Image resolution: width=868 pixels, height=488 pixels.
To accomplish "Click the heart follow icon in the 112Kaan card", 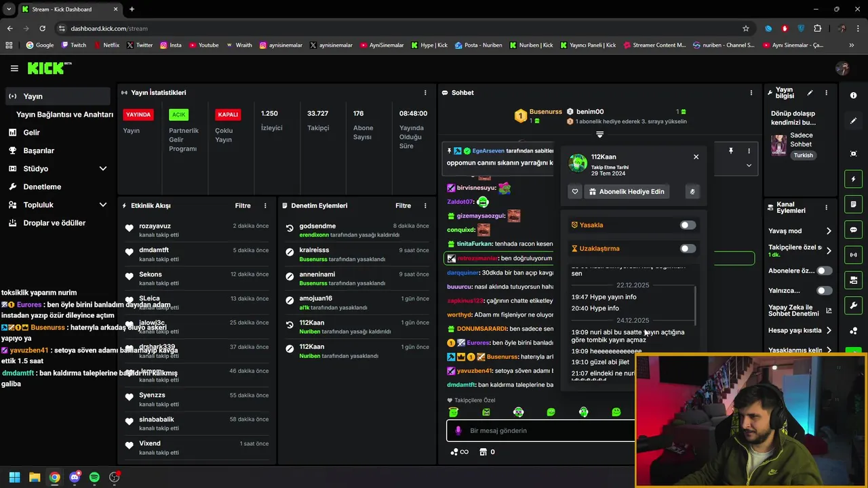I will 575,192.
